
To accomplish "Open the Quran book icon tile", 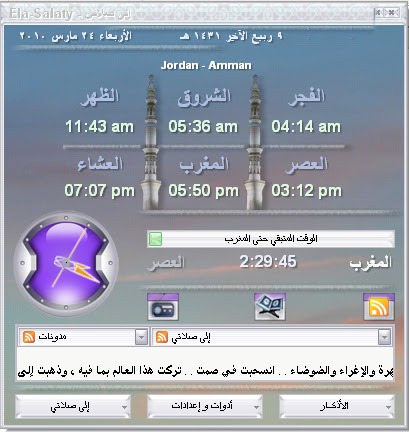I will 270,307.
